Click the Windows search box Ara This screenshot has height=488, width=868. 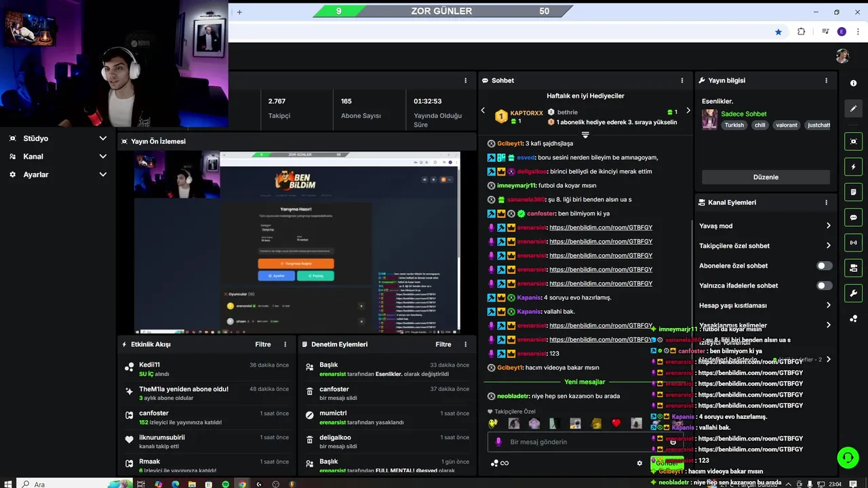click(75, 484)
